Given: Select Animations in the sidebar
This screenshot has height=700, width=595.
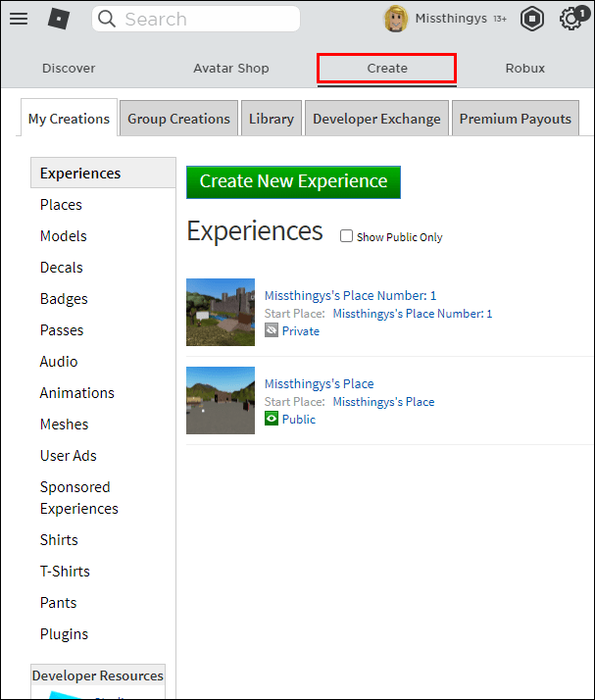Looking at the screenshot, I should pyautogui.click(x=77, y=392).
